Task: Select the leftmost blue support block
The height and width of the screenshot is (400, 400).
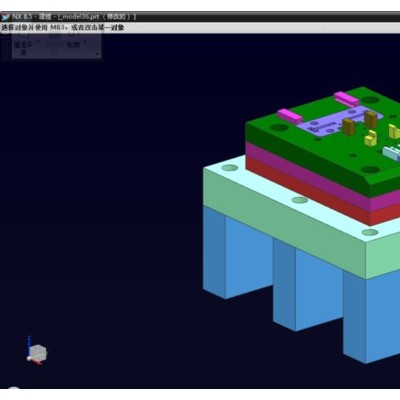Action: pyautogui.click(x=237, y=252)
